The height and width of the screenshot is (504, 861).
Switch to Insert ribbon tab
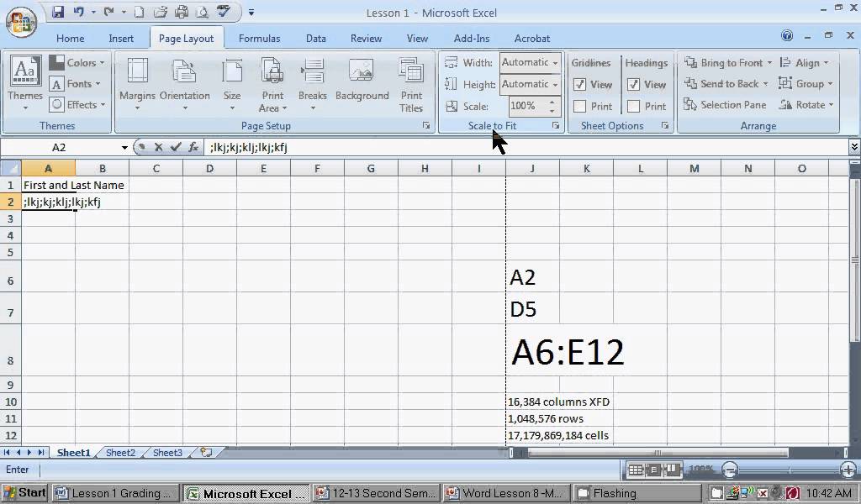pyautogui.click(x=121, y=39)
